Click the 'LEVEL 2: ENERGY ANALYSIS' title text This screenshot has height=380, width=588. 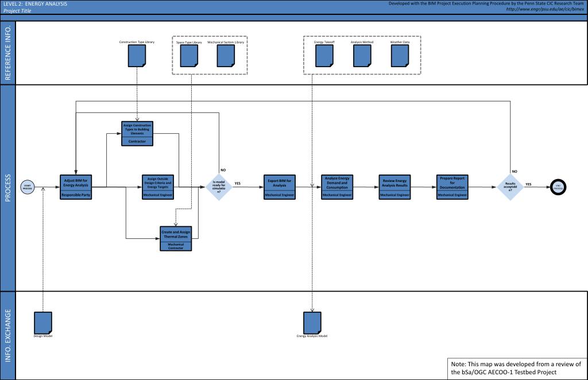[35, 4]
